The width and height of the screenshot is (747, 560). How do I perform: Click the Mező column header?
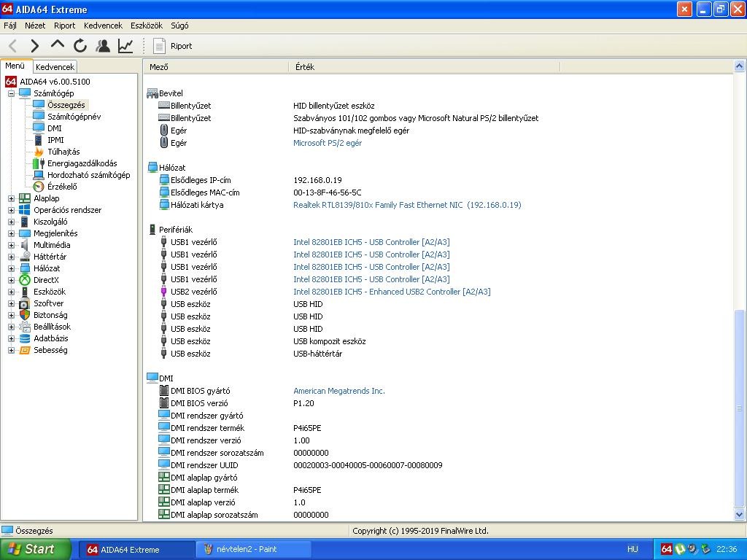point(216,67)
